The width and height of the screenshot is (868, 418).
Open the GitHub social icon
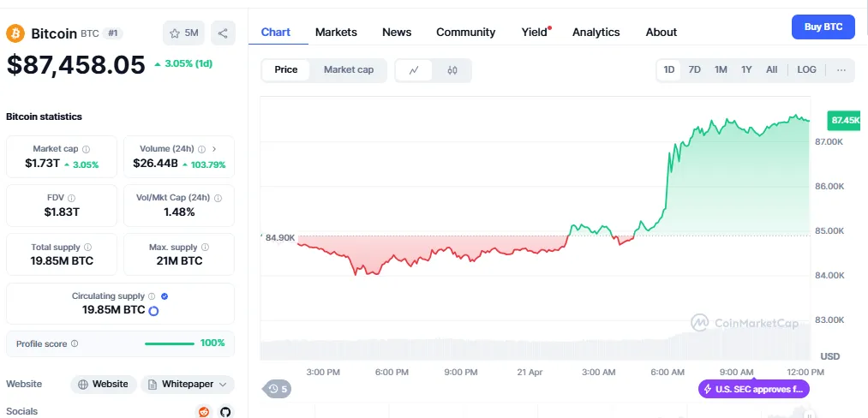tap(225, 411)
